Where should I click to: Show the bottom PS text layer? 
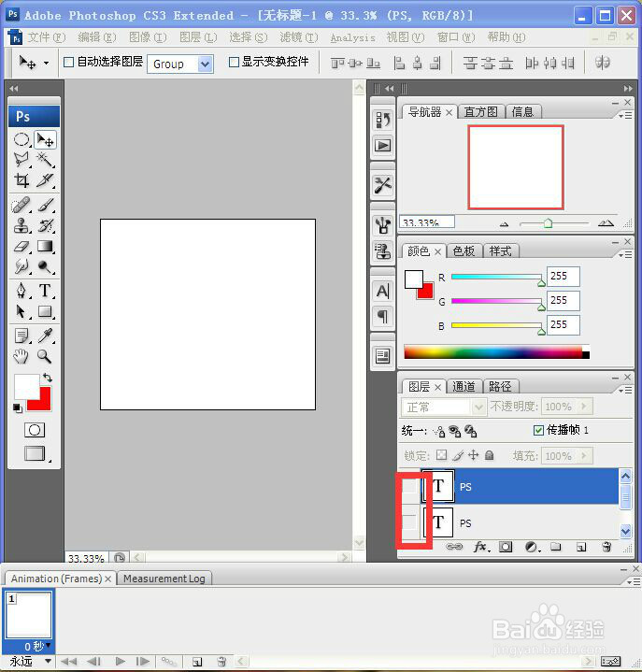409,522
